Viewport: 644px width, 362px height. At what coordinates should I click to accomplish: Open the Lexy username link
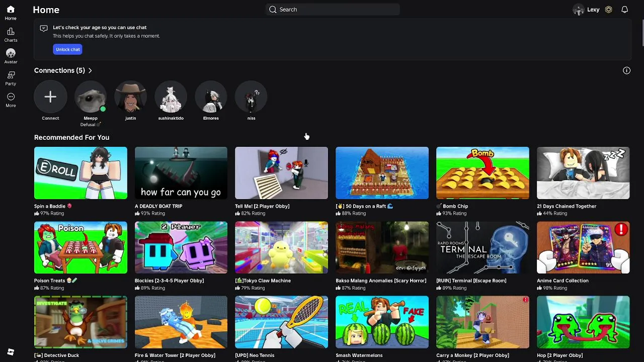pyautogui.click(x=593, y=10)
